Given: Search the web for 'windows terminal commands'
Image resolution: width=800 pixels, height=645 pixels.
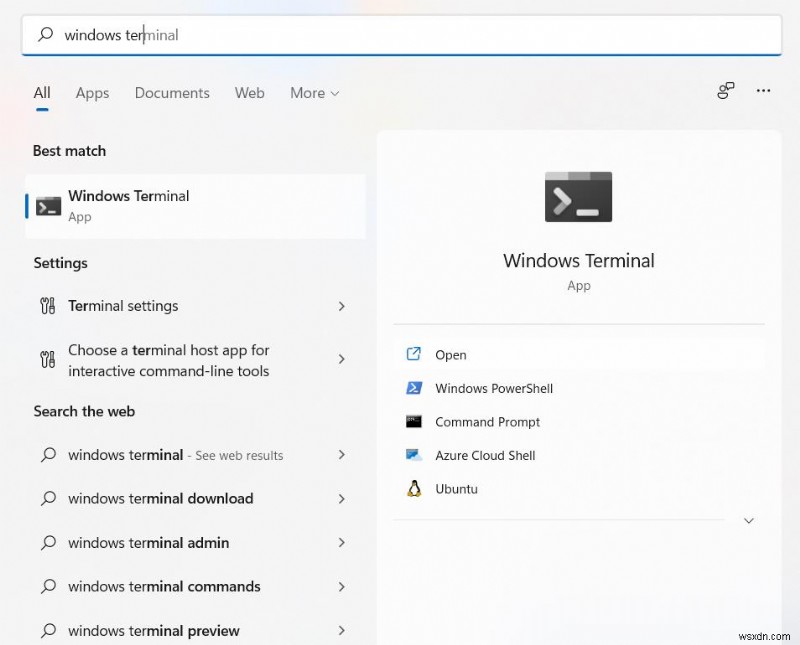Looking at the screenshot, I should (163, 586).
